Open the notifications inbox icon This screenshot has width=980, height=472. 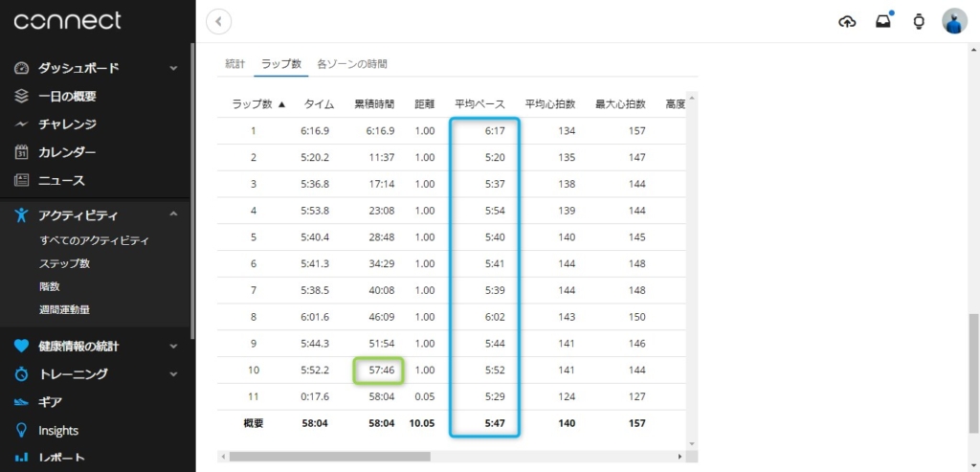click(883, 21)
